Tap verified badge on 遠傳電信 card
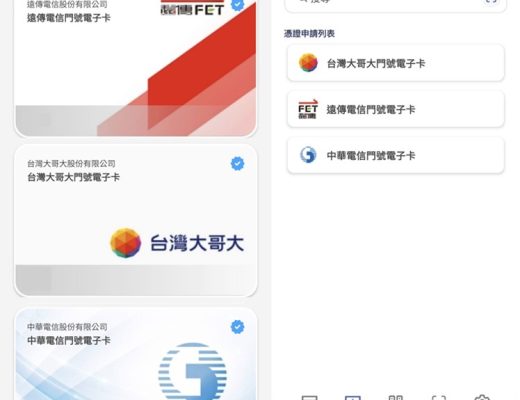This screenshot has height=400, width=520. (x=237, y=5)
